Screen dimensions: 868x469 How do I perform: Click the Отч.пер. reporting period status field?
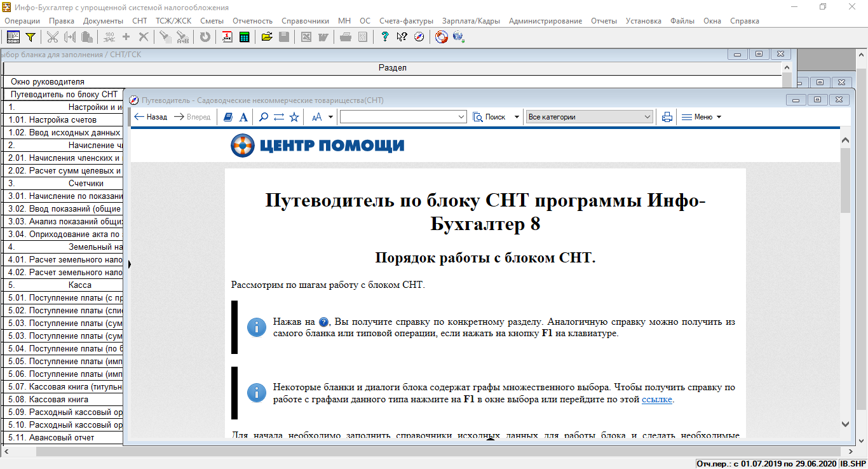click(767, 463)
